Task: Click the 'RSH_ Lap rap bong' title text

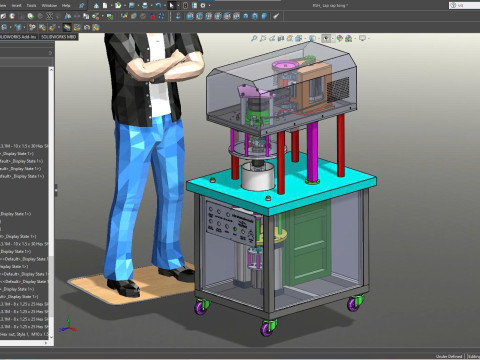Action: (330, 6)
